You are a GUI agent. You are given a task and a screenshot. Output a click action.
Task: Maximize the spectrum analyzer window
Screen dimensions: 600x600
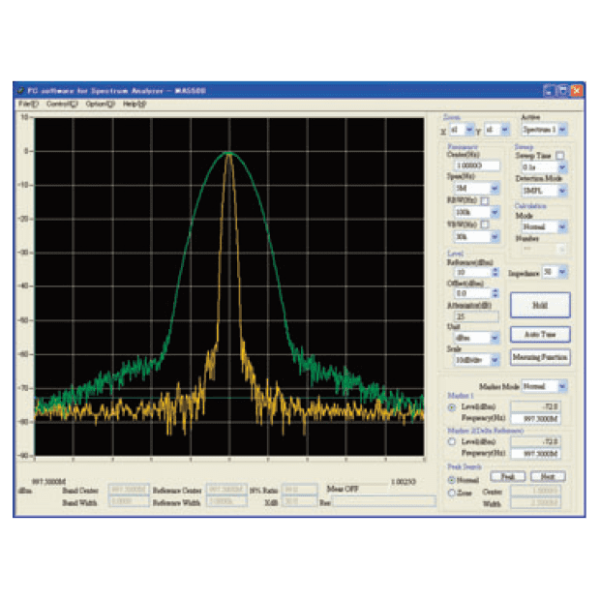(x=562, y=91)
